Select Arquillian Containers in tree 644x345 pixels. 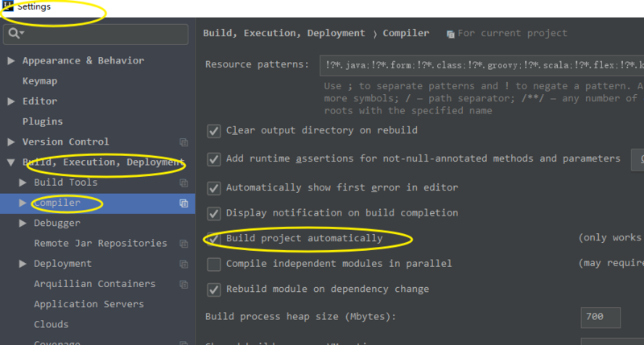click(95, 284)
